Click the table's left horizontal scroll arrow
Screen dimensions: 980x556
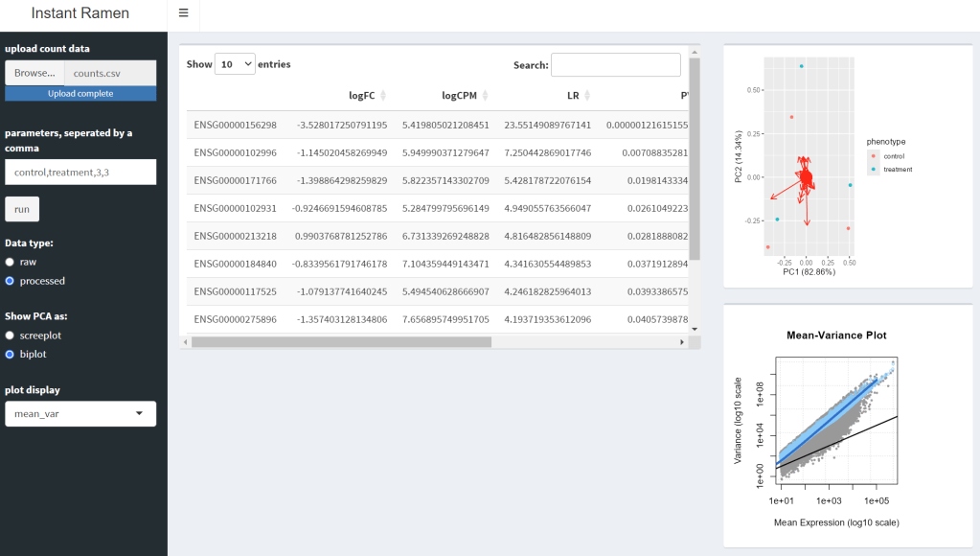click(x=186, y=342)
